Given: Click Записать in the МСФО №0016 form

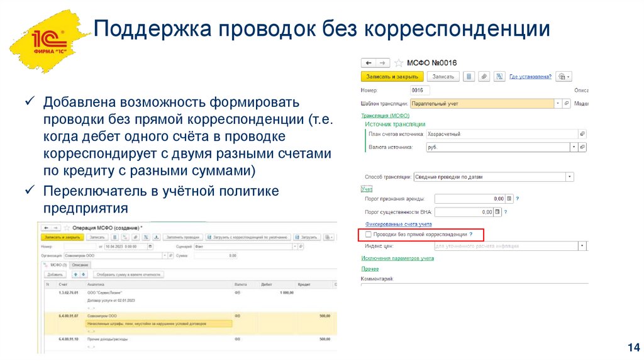Looking at the screenshot, I should pos(443,76).
